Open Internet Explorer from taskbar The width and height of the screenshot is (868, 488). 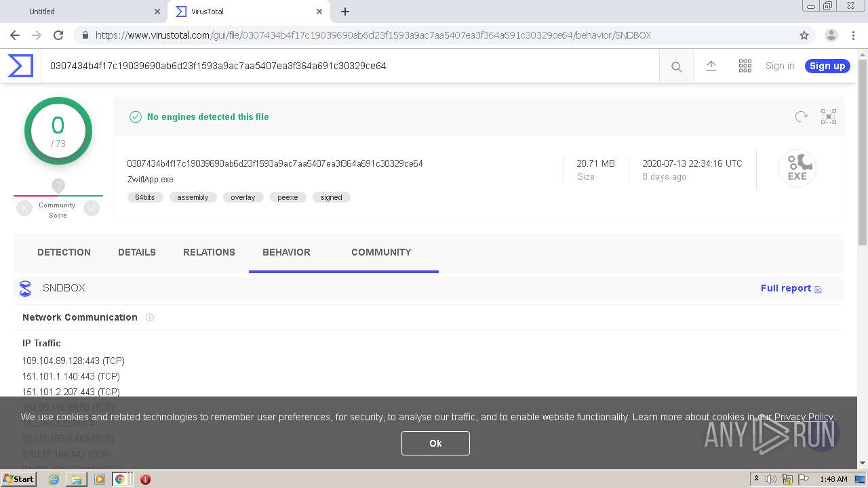click(x=54, y=479)
